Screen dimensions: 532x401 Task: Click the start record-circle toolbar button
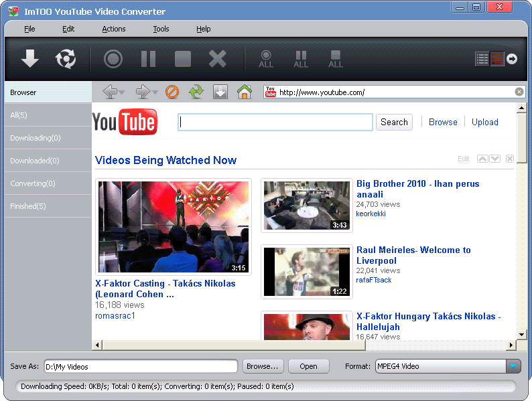coord(113,59)
